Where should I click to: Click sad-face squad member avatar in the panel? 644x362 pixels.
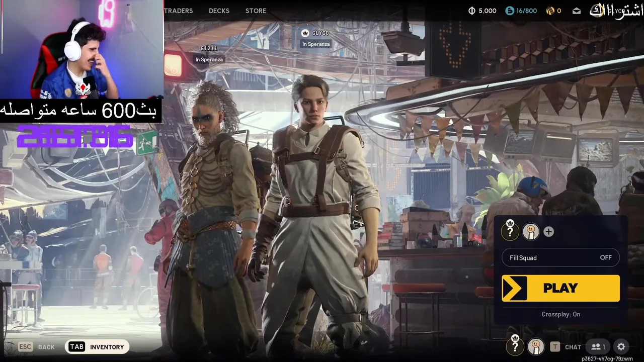[531, 231]
